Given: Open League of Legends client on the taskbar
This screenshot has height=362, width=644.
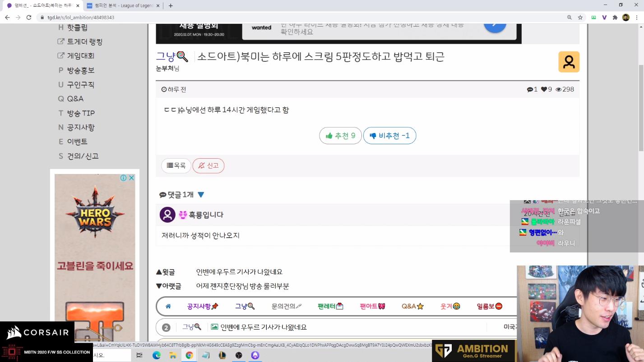Looking at the screenshot, I should [x=222, y=355].
